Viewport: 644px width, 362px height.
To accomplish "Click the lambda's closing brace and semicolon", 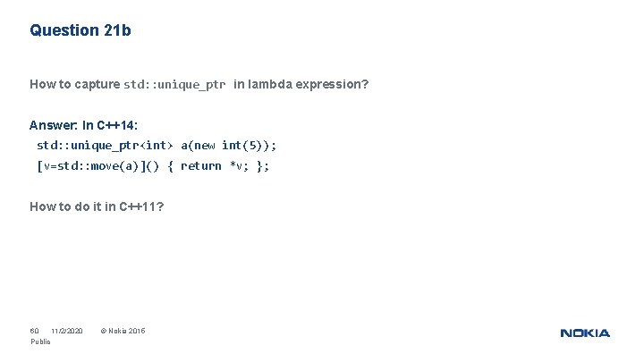I will click(x=263, y=166).
